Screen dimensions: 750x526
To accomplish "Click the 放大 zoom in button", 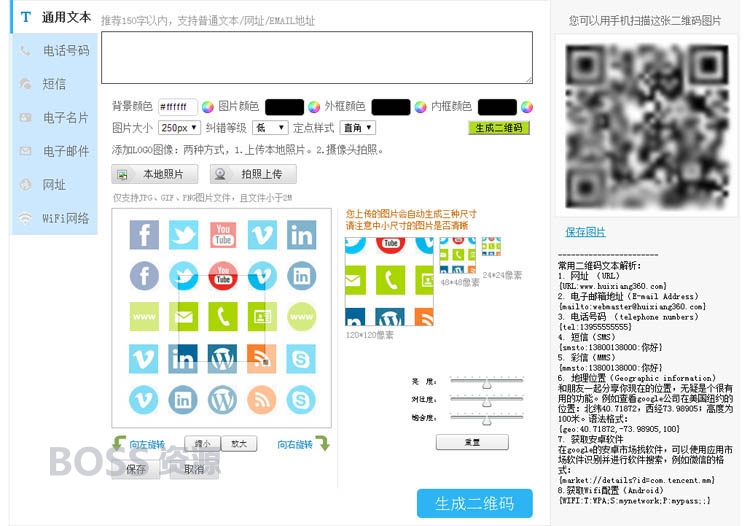I will (x=239, y=443).
